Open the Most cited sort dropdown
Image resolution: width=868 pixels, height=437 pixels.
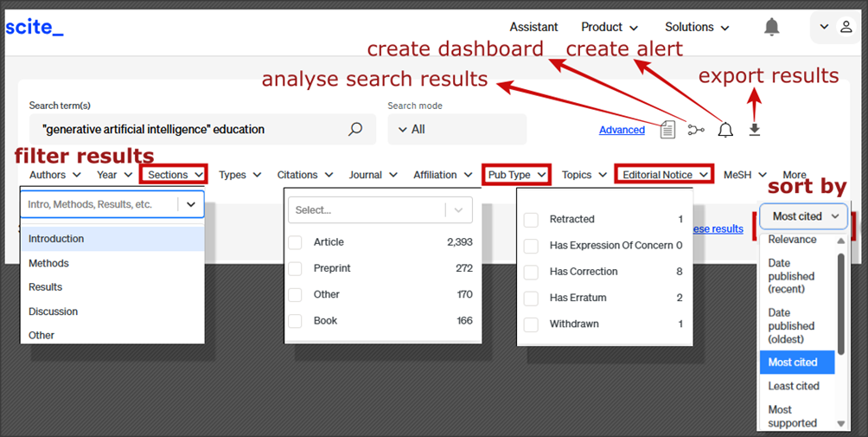point(805,216)
